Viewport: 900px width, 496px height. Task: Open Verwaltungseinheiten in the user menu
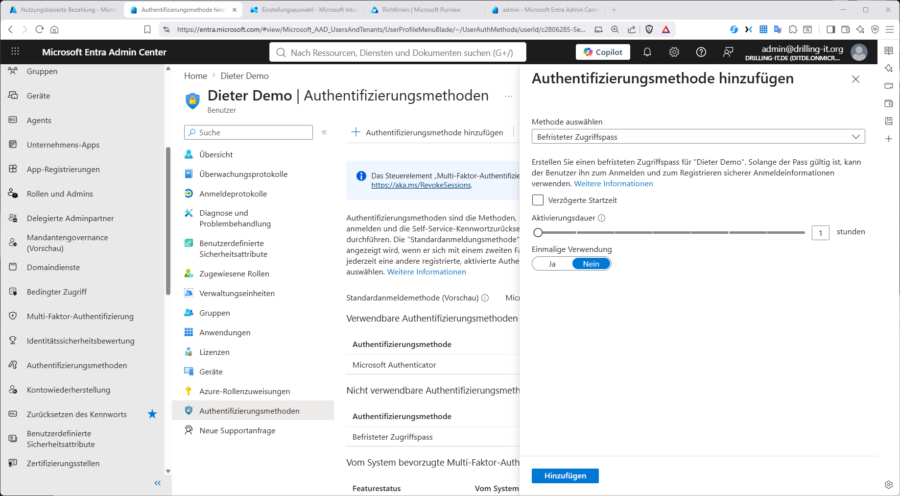(x=237, y=293)
